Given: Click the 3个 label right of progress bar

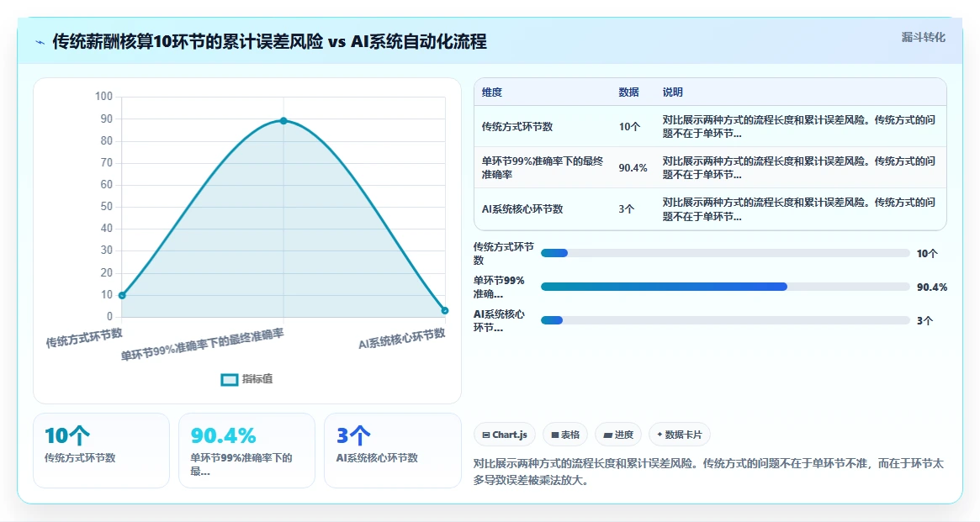Looking at the screenshot, I should [x=924, y=320].
